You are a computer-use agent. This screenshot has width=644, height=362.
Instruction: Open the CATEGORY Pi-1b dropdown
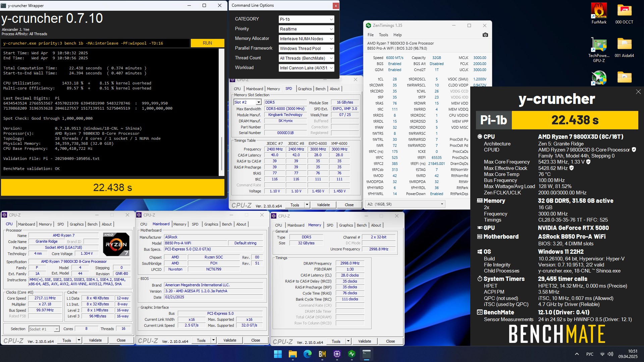click(306, 19)
